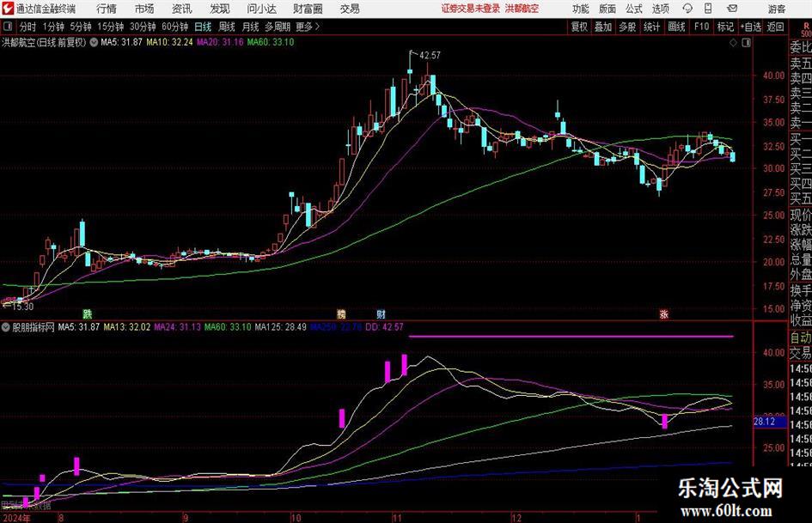The image size is (812, 523).
Task: Click the red R 500 indicator
Action: pos(806,29)
